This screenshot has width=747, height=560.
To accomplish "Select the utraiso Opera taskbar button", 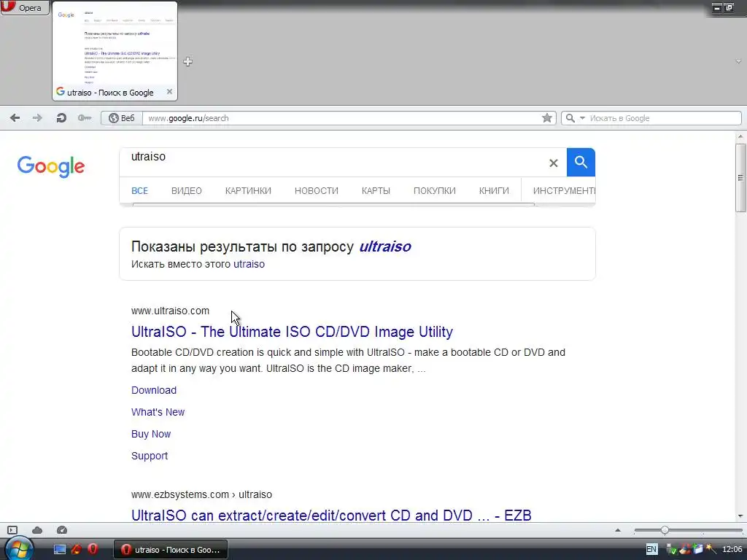I will (171, 550).
